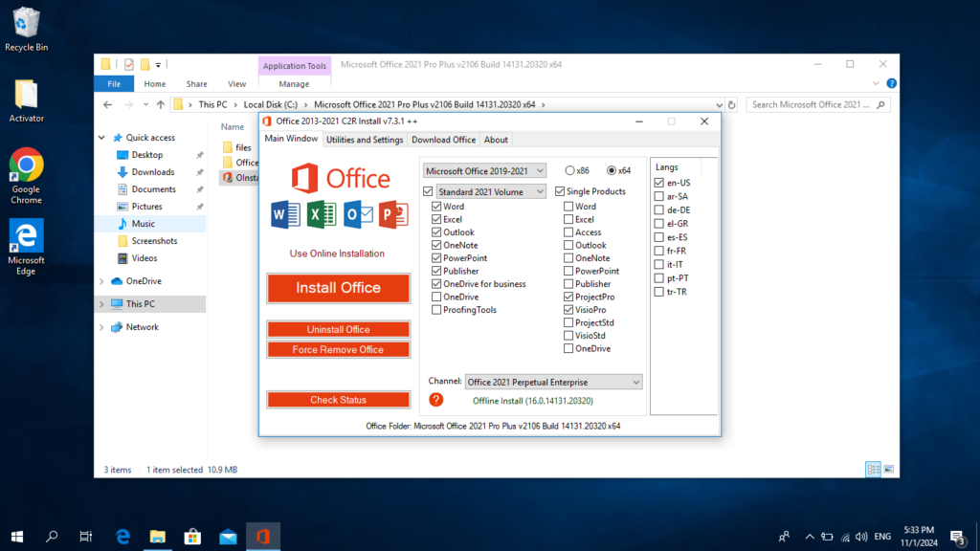
Task: Open Microsoft Store from the taskbar
Action: click(x=192, y=537)
